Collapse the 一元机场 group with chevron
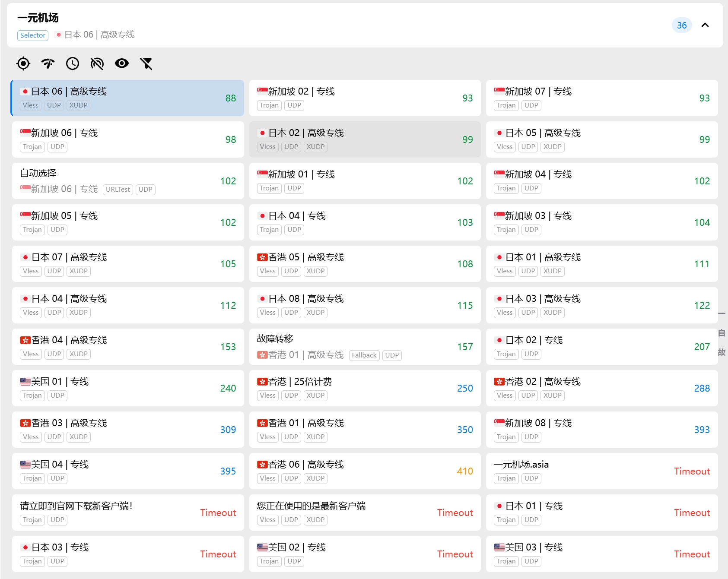 pos(705,25)
